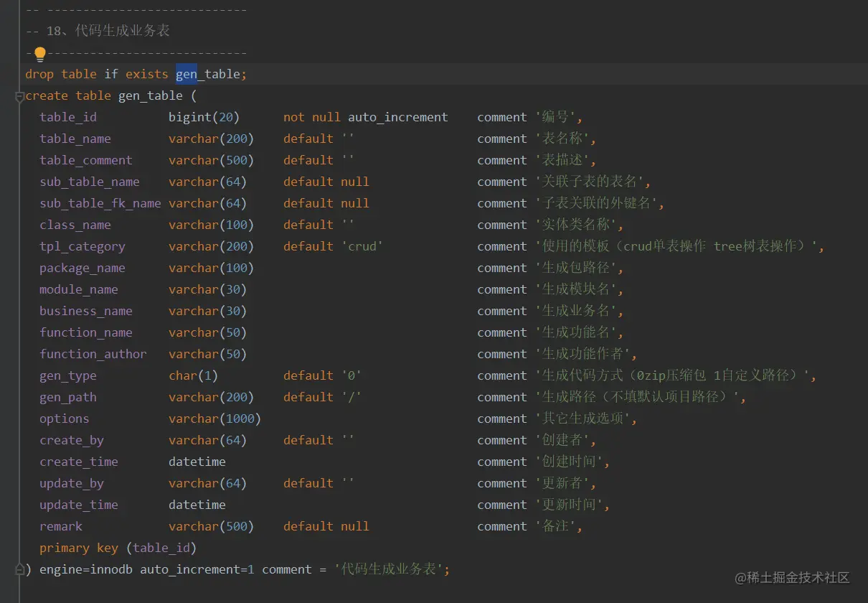Click the function_name column name
The image size is (868, 603).
point(86,332)
